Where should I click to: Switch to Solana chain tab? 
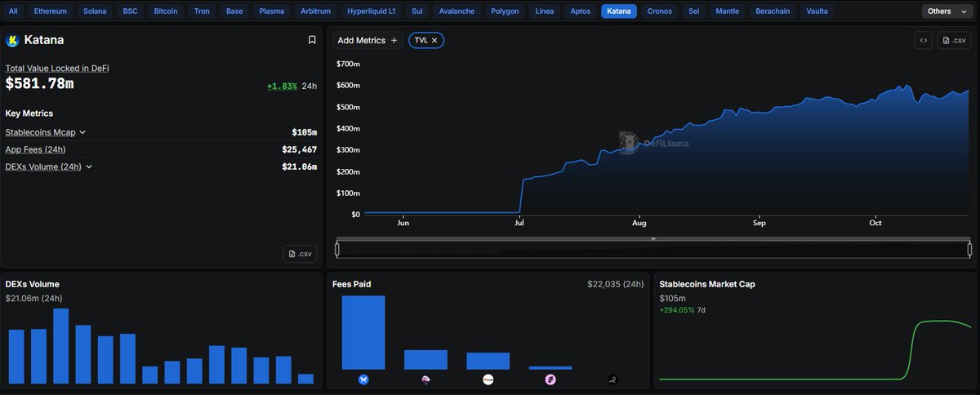(96, 11)
